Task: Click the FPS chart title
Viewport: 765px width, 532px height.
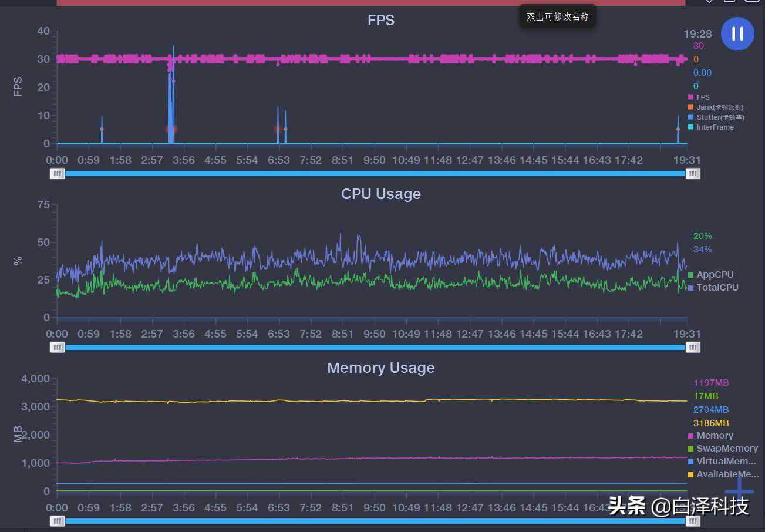Action: (381, 21)
